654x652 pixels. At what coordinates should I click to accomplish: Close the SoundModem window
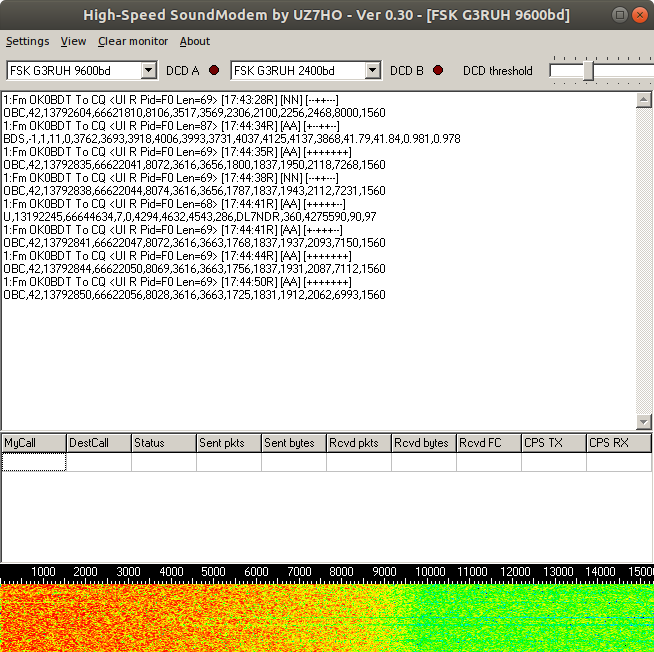pyautogui.click(x=640, y=15)
